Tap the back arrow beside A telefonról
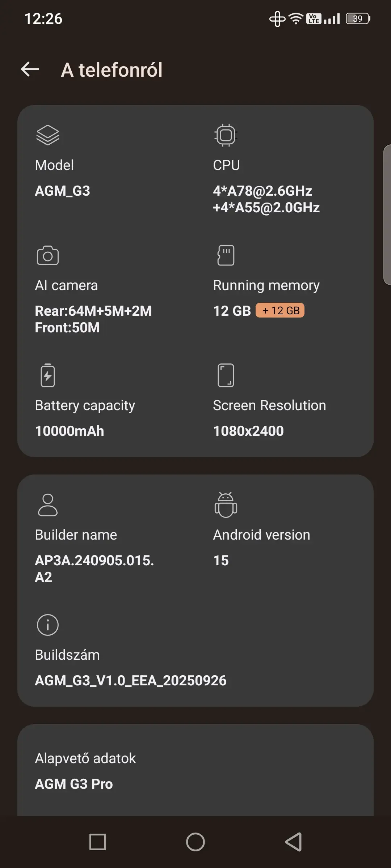The image size is (391, 868). point(30,69)
